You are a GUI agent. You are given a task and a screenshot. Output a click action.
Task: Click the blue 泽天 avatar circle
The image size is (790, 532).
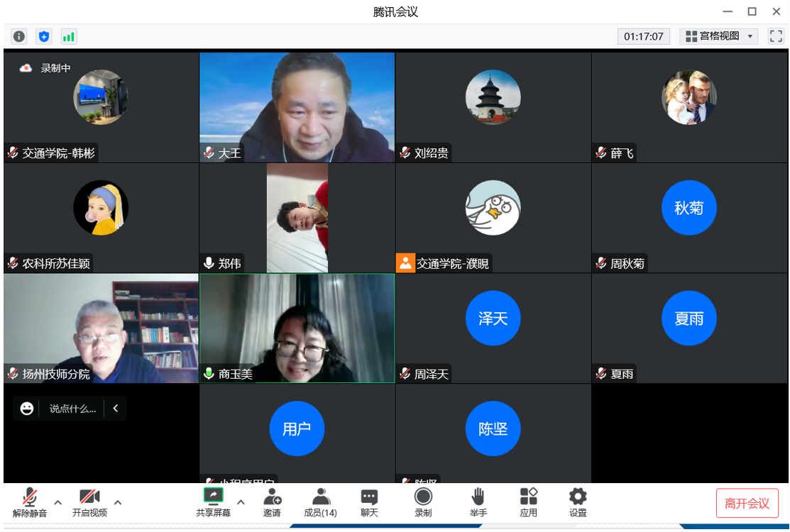pyautogui.click(x=493, y=318)
